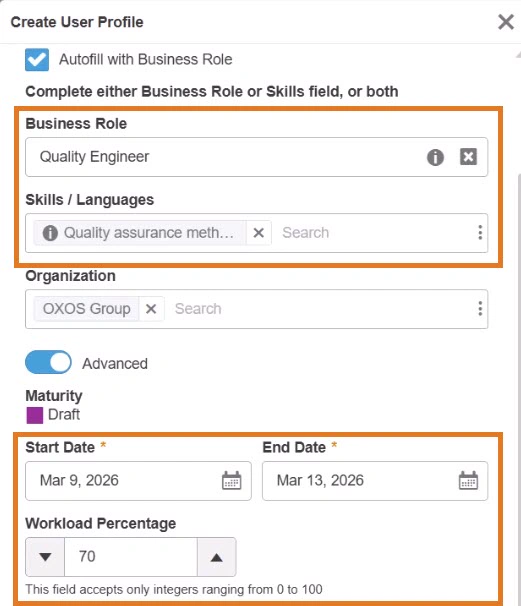Click the End Date field Mar 13, 2026
521x606 pixels.
coord(375,481)
